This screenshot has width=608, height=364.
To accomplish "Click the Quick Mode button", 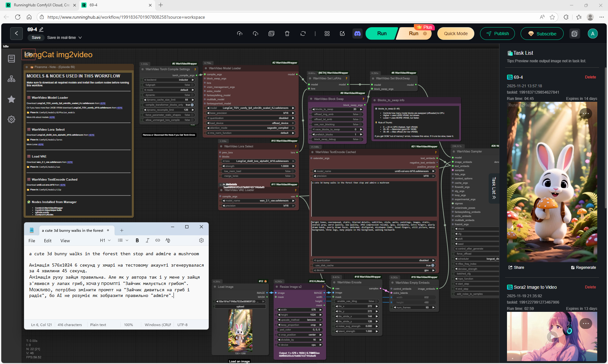I will click(455, 34).
